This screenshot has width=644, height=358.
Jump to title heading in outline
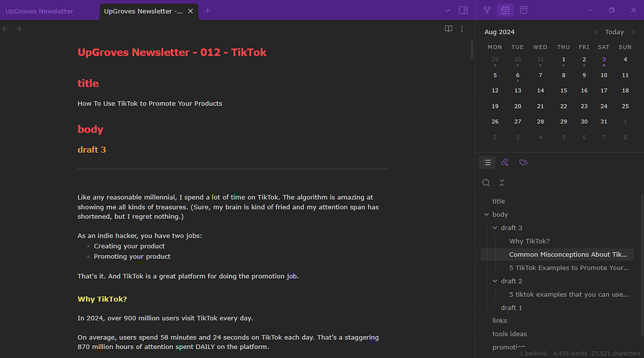498,201
